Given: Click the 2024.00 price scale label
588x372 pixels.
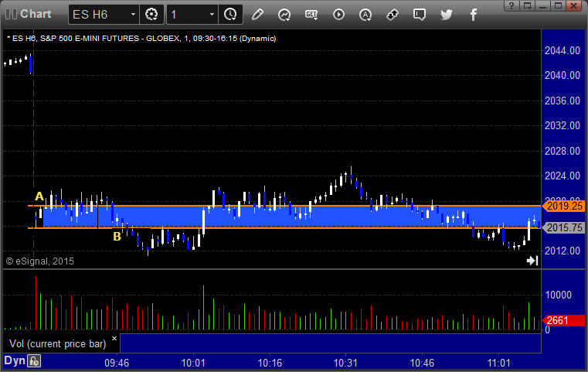Looking at the screenshot, I should pyautogui.click(x=563, y=176).
